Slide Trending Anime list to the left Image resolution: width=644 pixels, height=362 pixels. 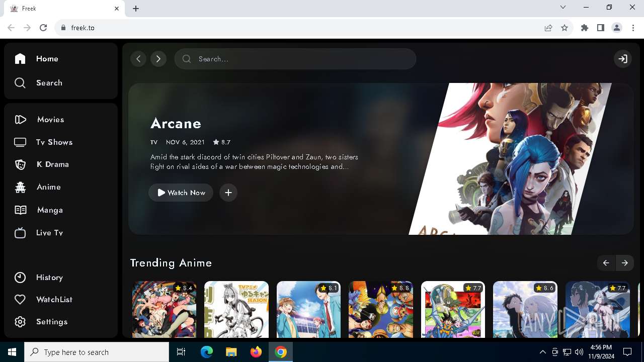tap(606, 263)
